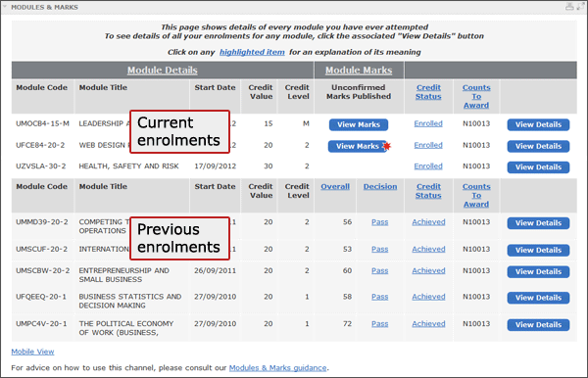The height and width of the screenshot is (378, 588).
Task: Click the expand icon at top right
Action: (x=580, y=7)
